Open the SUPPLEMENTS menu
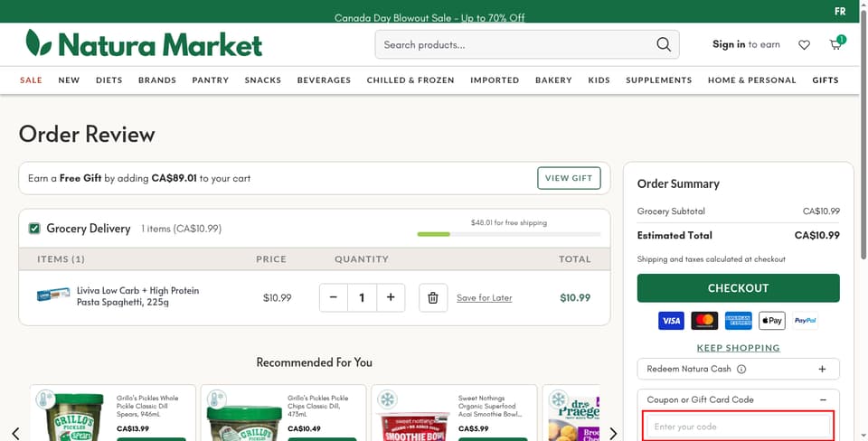 pos(659,80)
